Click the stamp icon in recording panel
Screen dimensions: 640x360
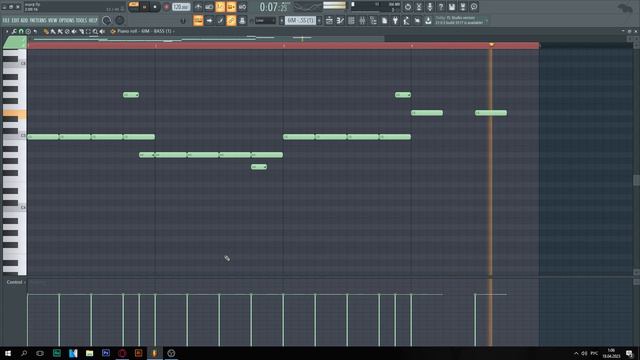(242, 20)
